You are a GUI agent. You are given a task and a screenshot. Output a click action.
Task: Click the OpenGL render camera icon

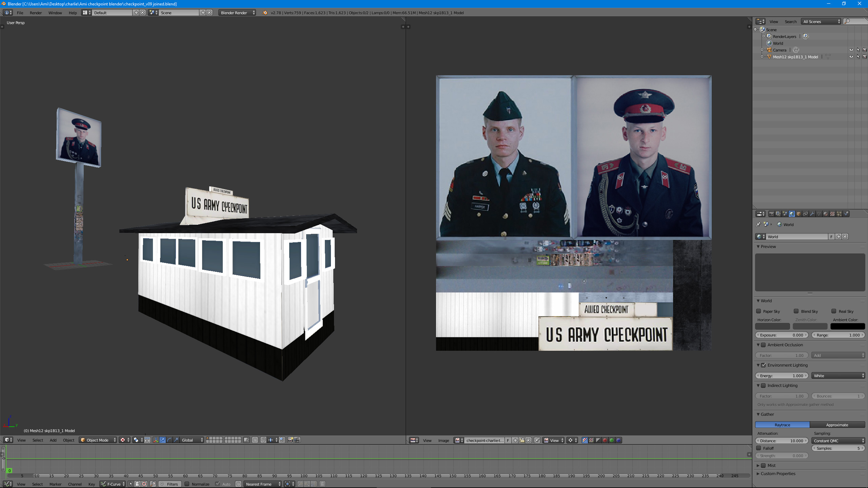291,440
